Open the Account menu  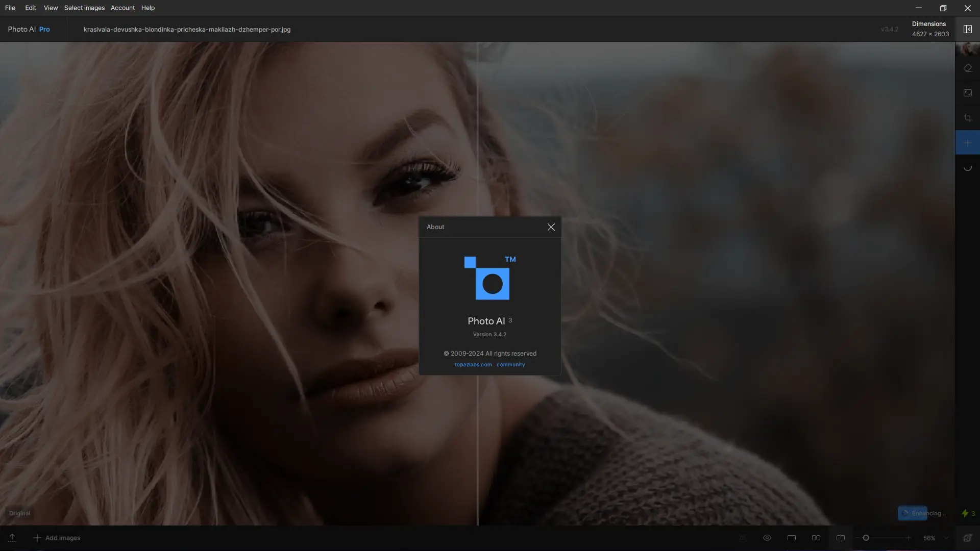[122, 8]
